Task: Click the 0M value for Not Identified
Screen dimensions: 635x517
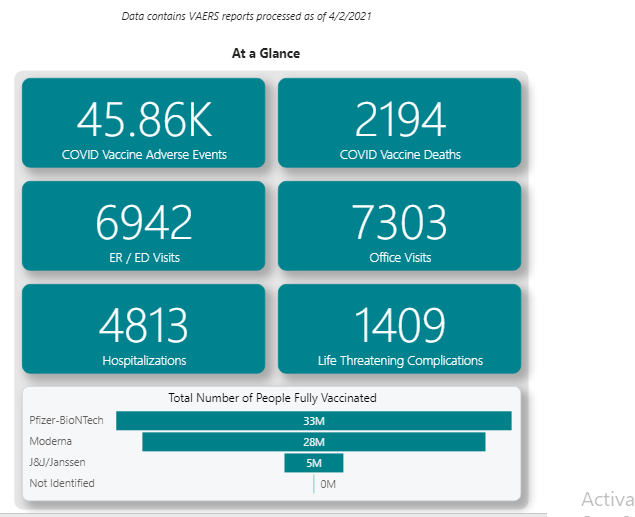Action: (x=328, y=484)
